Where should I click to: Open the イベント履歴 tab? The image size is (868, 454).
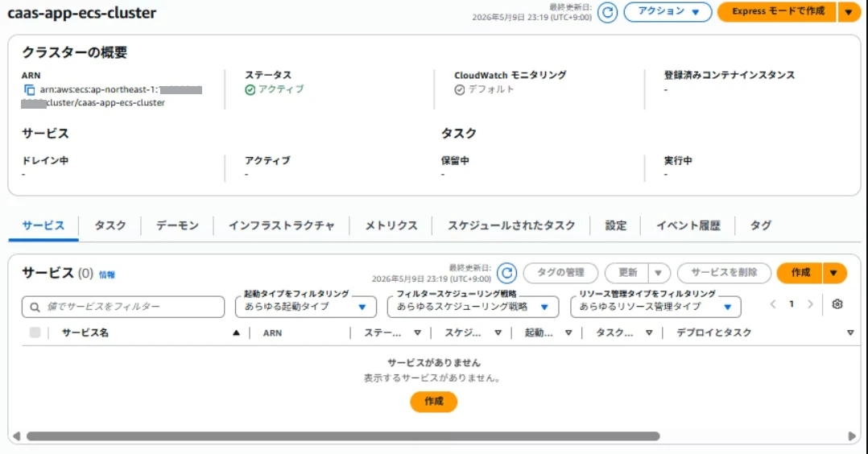688,225
